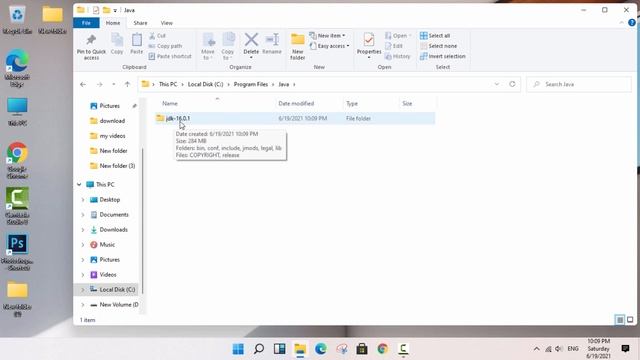Click Open in the Open group
640x360 pixels.
click(398, 36)
